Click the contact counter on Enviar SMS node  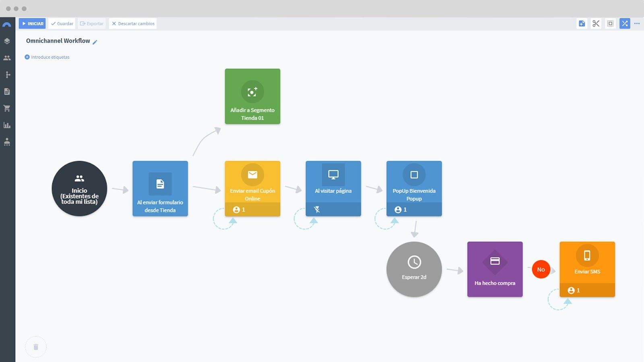click(574, 290)
